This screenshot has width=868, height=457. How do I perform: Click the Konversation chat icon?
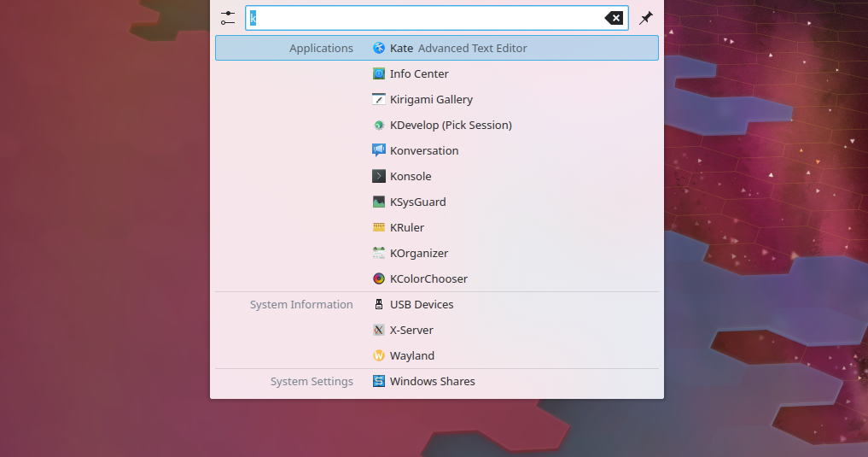[379, 150]
